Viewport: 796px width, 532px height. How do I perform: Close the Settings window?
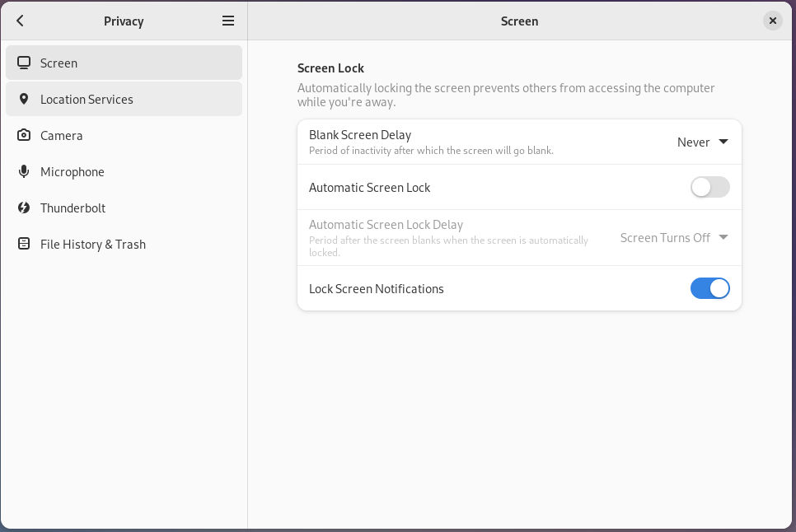click(772, 21)
